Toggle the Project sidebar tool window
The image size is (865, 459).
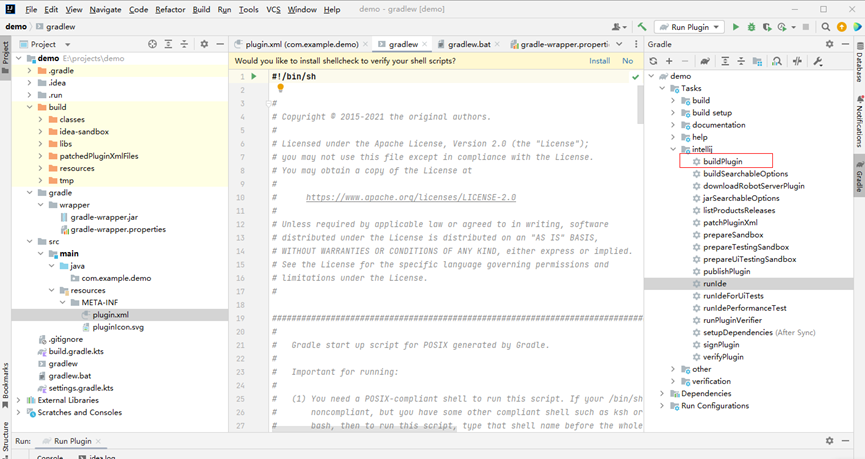click(6, 57)
